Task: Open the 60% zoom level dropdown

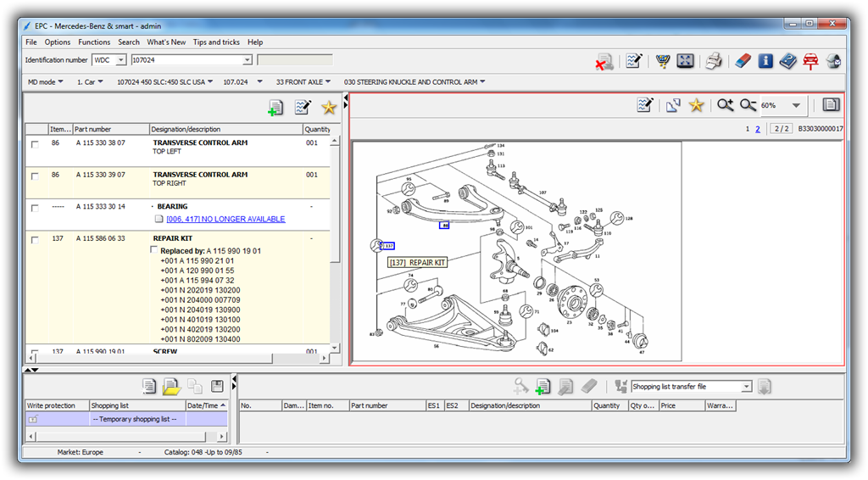Action: [796, 105]
